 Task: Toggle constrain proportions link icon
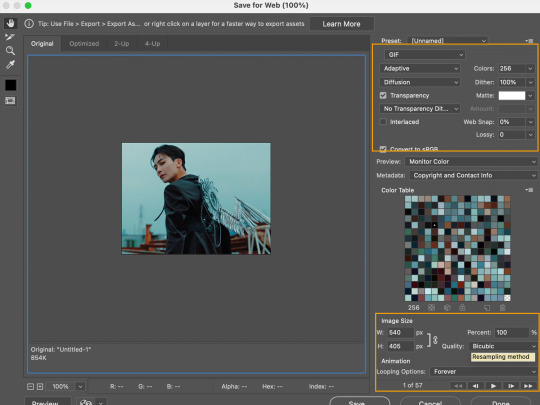click(435, 340)
